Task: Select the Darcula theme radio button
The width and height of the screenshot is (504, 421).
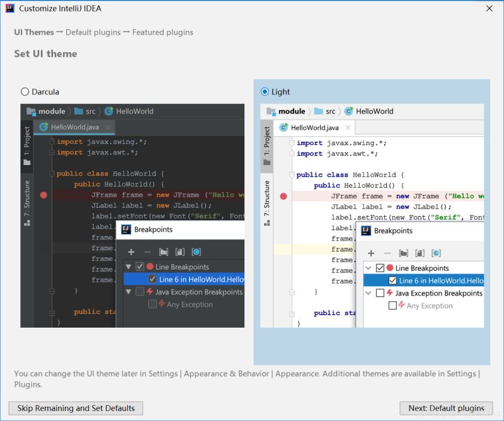Action: 25,92
